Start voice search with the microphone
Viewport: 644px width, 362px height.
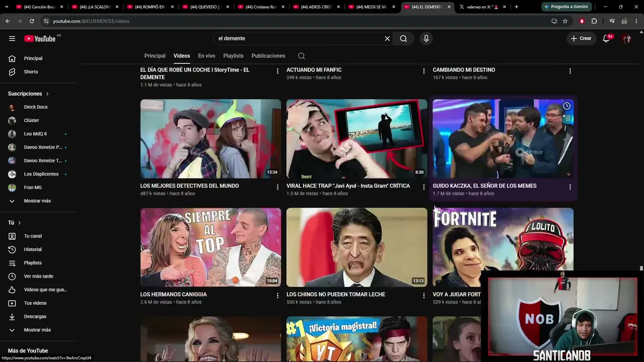426,39
